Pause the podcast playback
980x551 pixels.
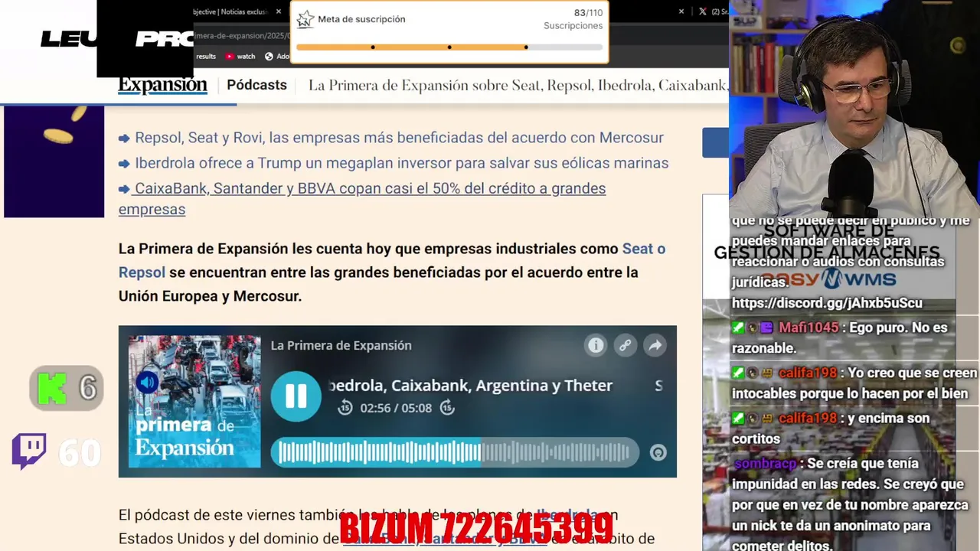296,396
